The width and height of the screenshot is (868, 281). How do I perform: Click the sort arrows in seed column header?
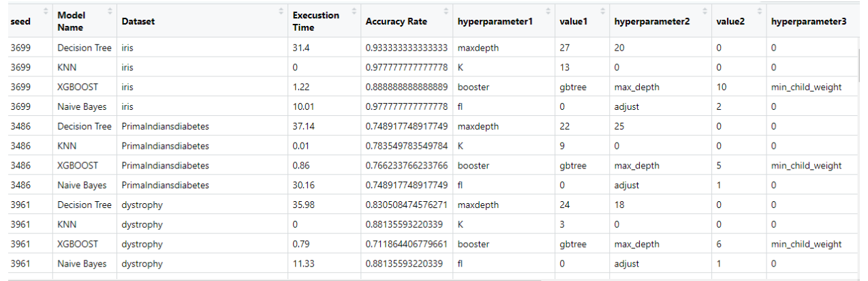click(46, 11)
